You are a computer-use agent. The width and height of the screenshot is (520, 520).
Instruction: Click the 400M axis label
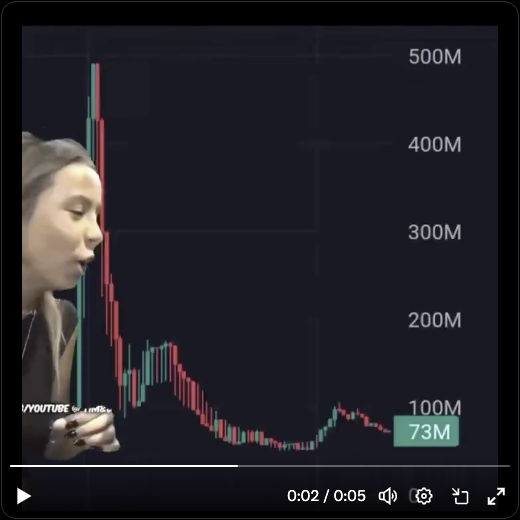click(435, 145)
